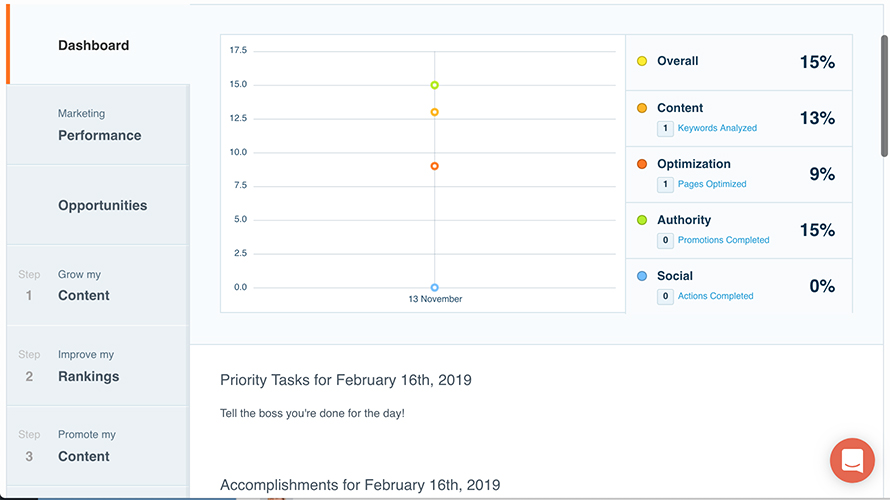Open the Promotions Completed link

723,240
